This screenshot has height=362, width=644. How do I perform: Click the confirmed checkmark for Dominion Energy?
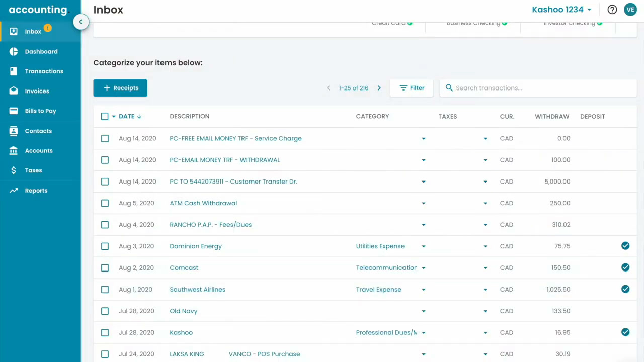coord(625,246)
